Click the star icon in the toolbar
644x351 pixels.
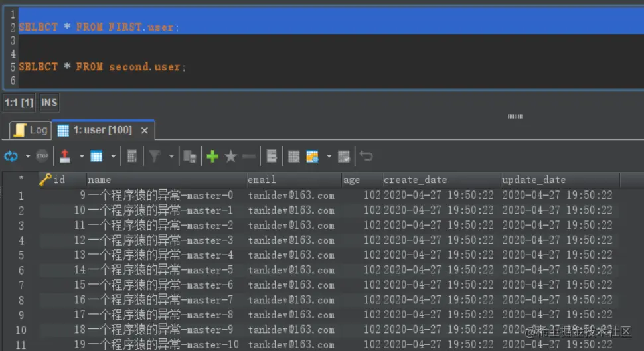pyautogui.click(x=231, y=156)
